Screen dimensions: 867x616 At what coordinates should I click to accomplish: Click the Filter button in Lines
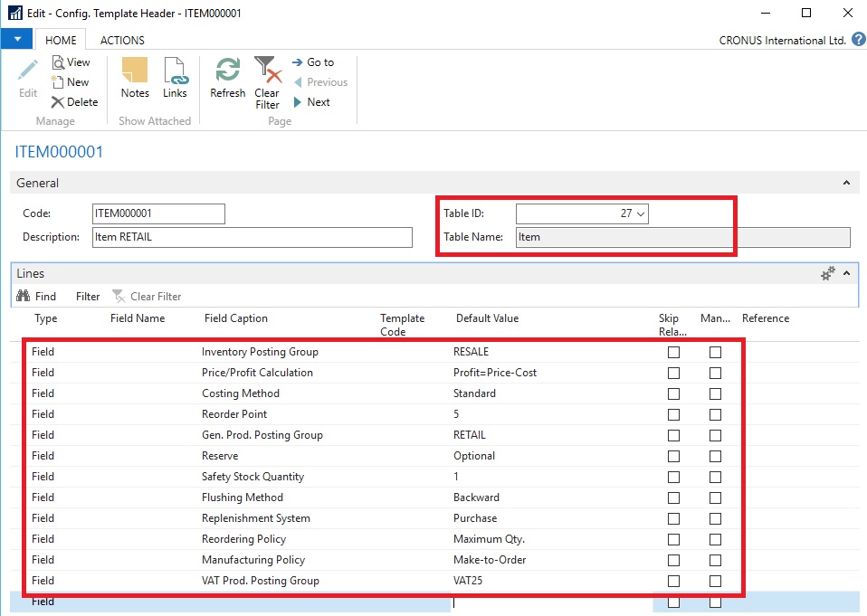(x=88, y=296)
